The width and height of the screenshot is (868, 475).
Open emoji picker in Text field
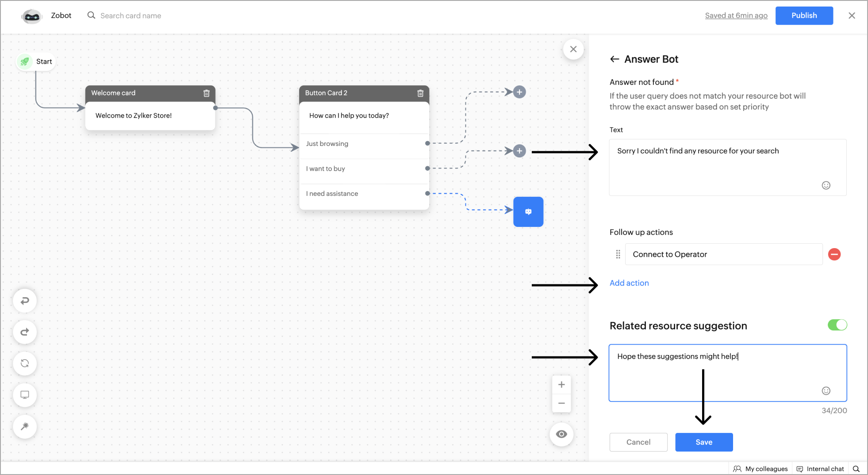point(826,185)
